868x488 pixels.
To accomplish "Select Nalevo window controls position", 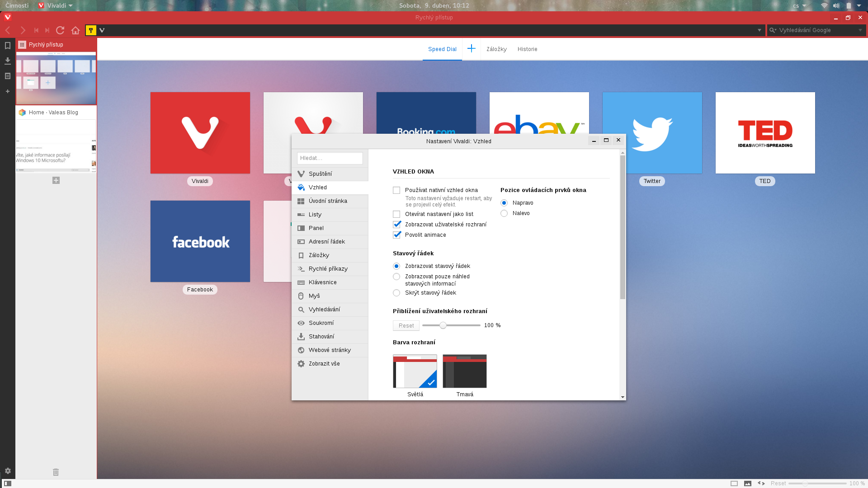I will coord(504,213).
